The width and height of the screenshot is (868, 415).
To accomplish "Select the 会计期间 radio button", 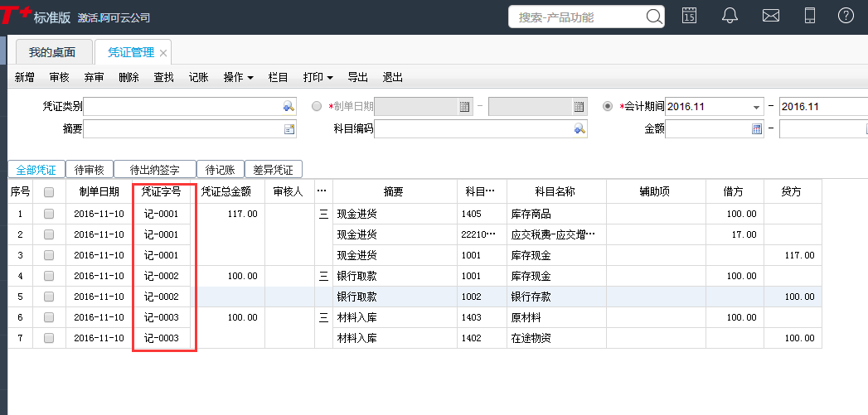I will [x=608, y=106].
